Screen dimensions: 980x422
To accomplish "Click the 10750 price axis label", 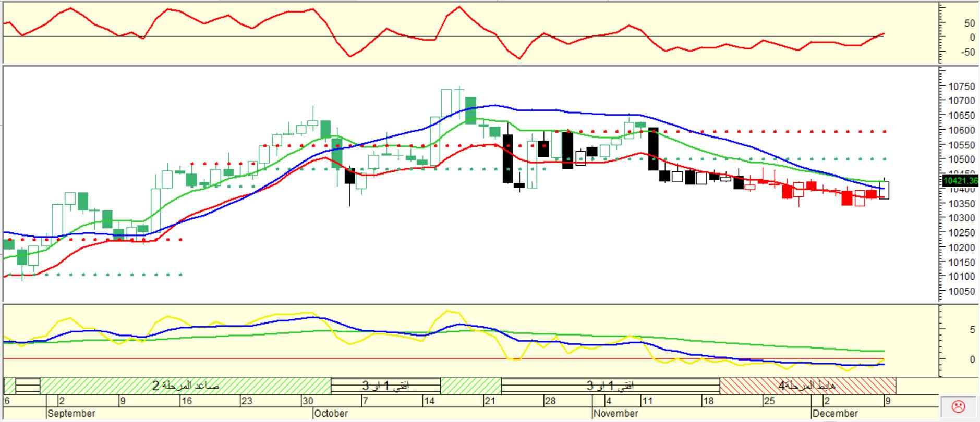I will (x=961, y=86).
